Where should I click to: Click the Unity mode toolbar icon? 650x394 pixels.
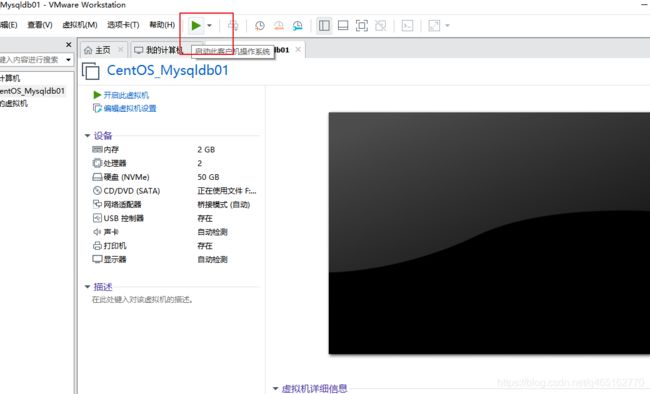click(x=380, y=26)
